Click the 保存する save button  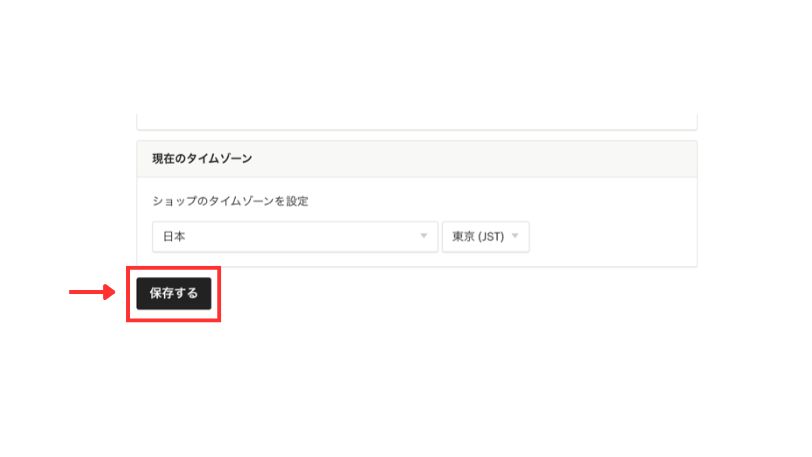[x=173, y=293]
